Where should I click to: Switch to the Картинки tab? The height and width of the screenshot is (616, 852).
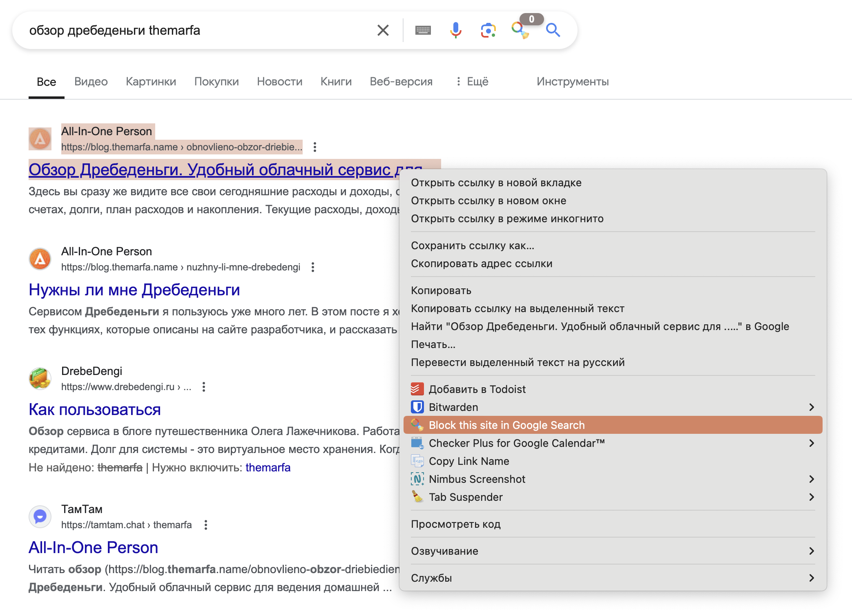[151, 82]
